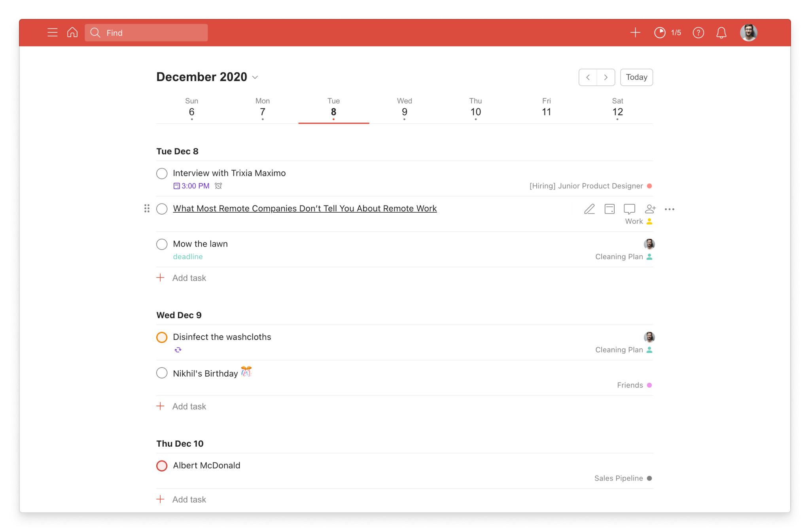The width and height of the screenshot is (810, 532).
Task: Click the Find search input field
Action: click(x=147, y=32)
